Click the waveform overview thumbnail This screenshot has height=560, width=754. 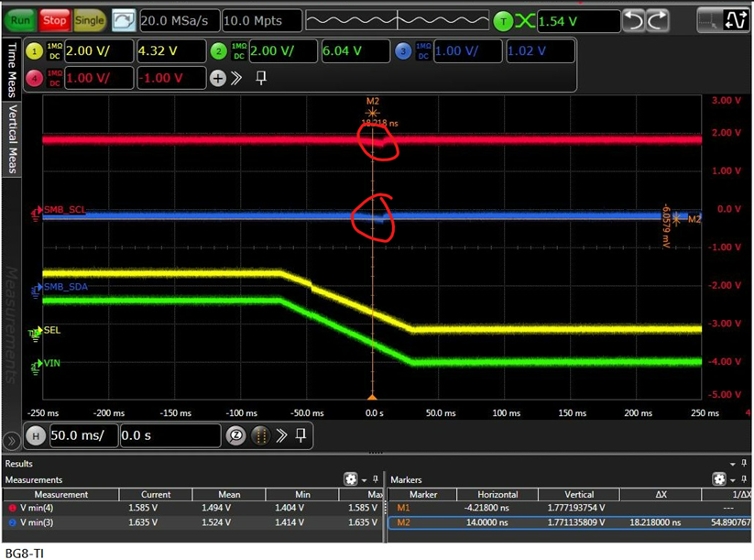(398, 21)
